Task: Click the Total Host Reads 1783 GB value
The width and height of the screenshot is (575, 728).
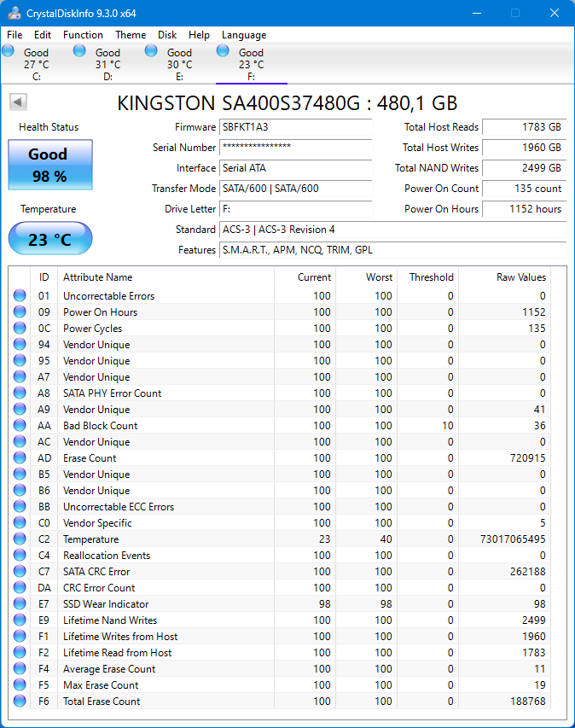Action: pyautogui.click(x=524, y=127)
